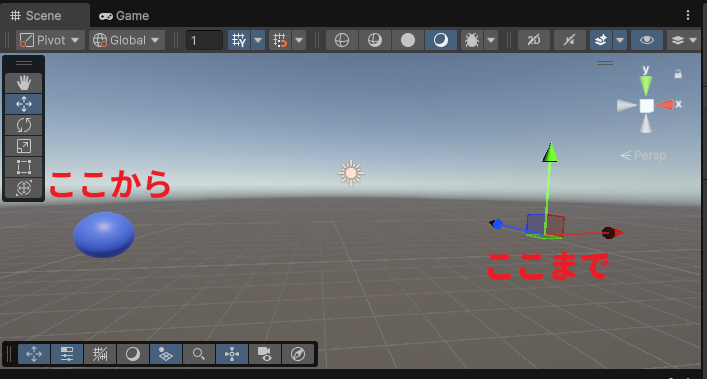Expand grid snapping options arrow
Viewport: 707px width, 379px height.
pos(258,40)
